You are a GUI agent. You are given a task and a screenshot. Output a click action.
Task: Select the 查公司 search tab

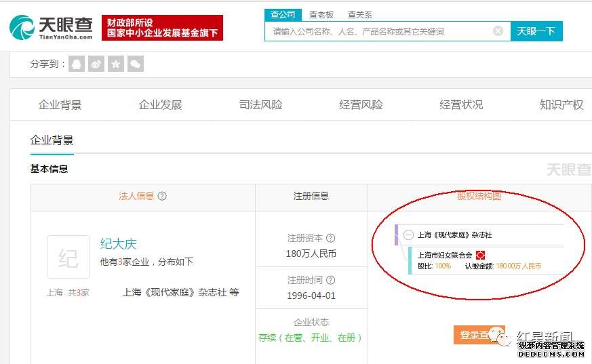pos(283,15)
